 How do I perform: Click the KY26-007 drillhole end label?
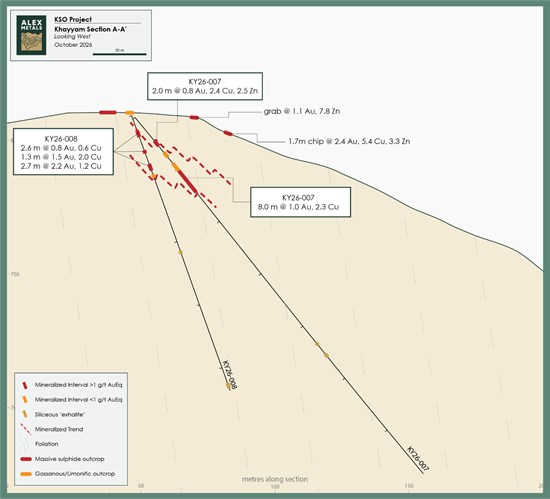point(418,458)
